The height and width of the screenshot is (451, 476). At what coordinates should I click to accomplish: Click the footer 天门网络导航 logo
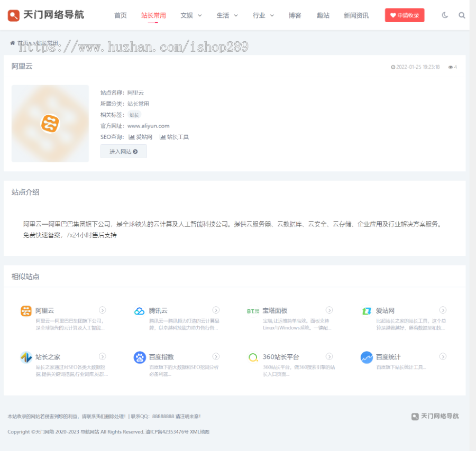[435, 416]
